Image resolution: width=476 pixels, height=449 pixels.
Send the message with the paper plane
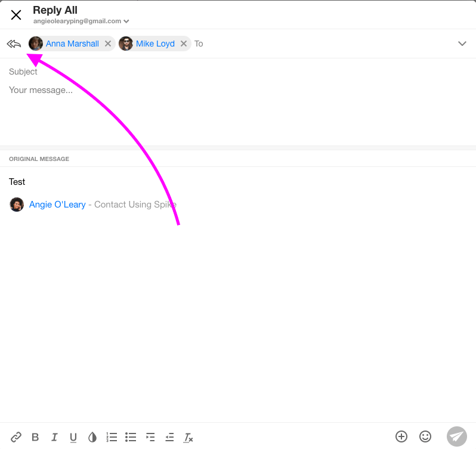[x=456, y=436]
